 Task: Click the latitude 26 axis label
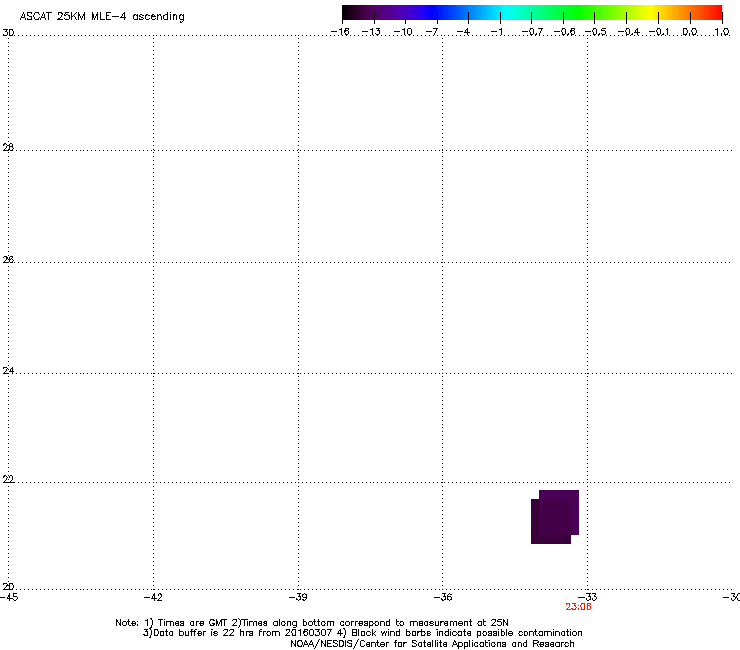click(8, 259)
